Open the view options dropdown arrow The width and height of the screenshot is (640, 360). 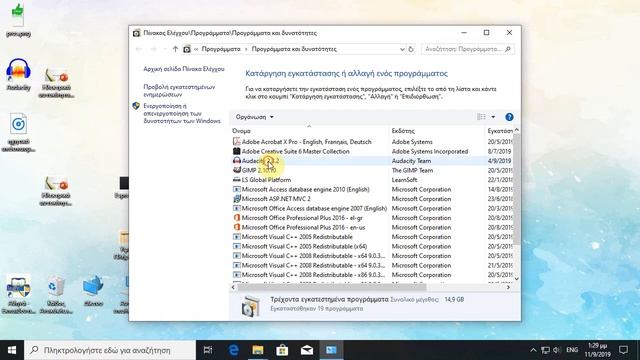click(493, 117)
